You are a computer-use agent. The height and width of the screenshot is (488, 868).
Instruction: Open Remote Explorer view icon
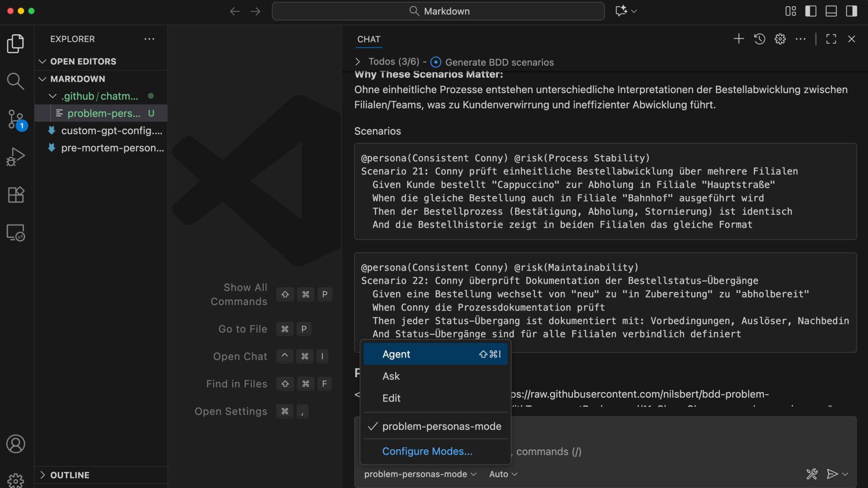[x=15, y=233]
